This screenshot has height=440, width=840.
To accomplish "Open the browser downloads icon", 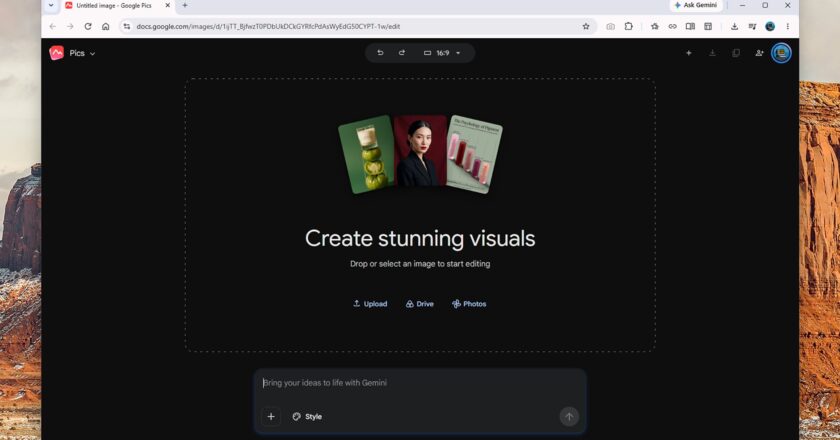I will 734,26.
